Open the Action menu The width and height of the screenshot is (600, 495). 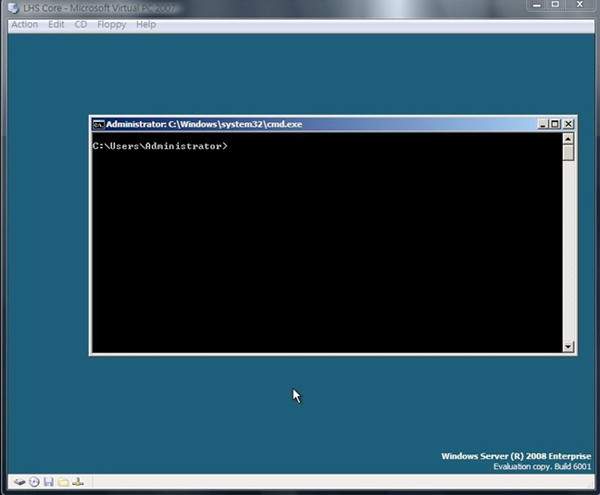tap(24, 24)
